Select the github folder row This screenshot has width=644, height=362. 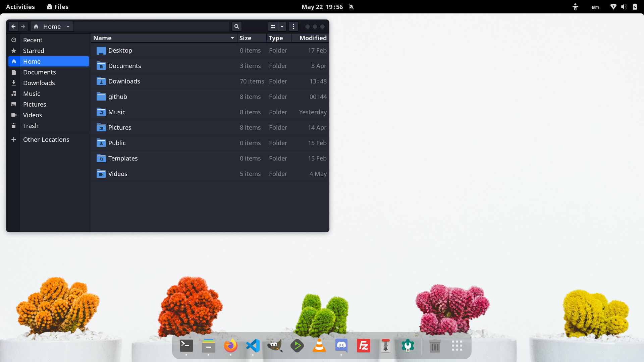tap(210, 97)
